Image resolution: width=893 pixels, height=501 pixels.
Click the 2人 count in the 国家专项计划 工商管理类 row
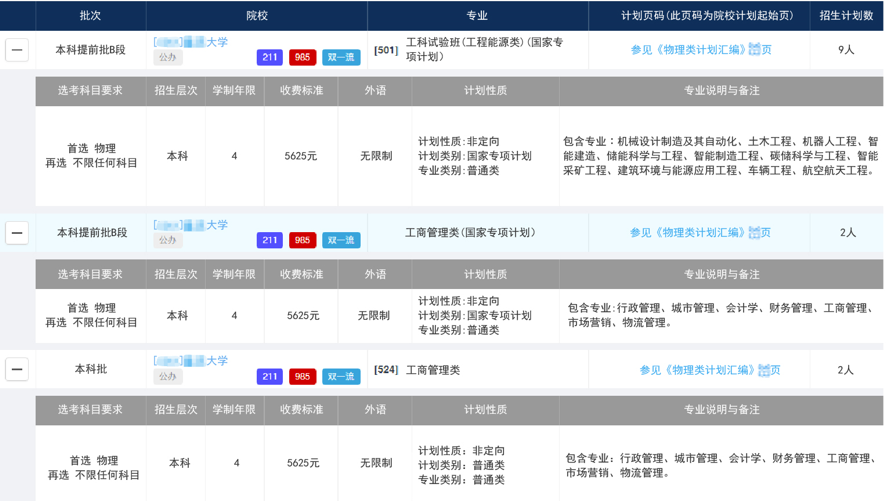pyautogui.click(x=847, y=232)
